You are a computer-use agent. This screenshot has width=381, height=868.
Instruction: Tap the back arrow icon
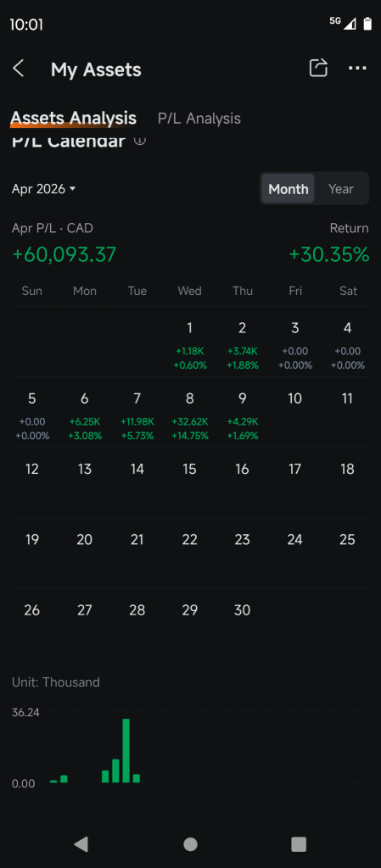[x=19, y=70]
